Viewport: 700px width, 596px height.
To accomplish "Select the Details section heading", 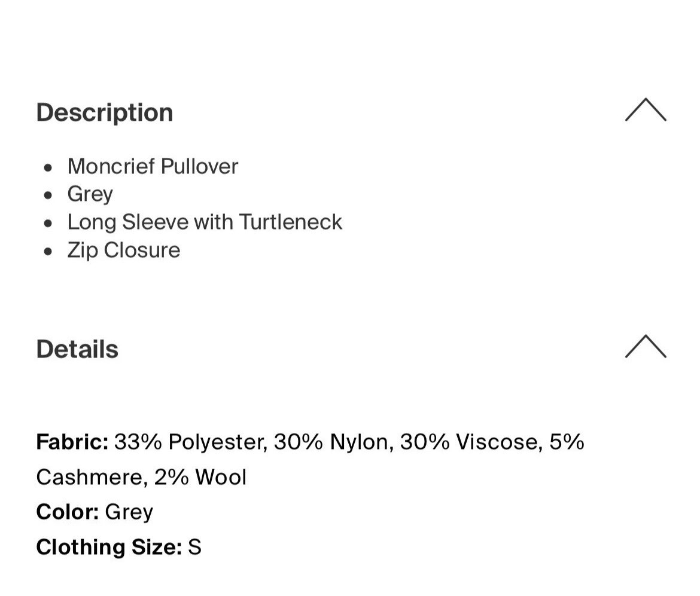I will (77, 350).
